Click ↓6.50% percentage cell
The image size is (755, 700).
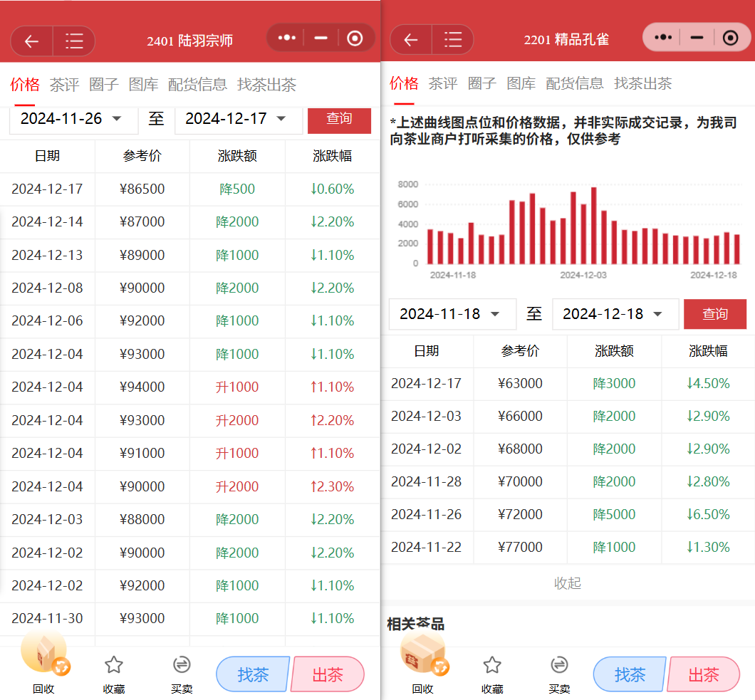(708, 514)
